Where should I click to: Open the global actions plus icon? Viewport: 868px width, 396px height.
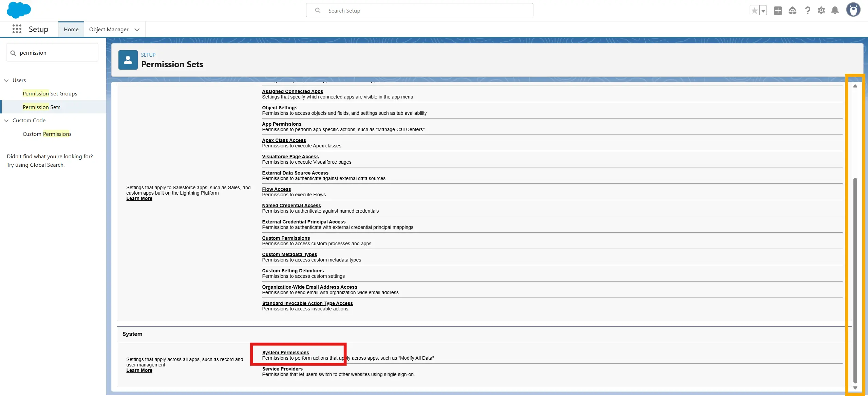click(778, 11)
